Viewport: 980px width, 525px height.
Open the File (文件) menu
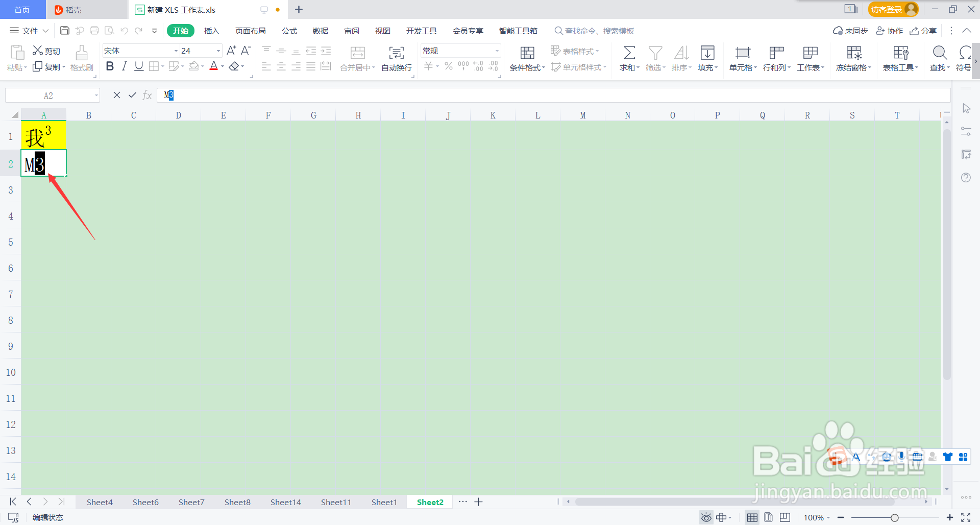click(x=29, y=31)
